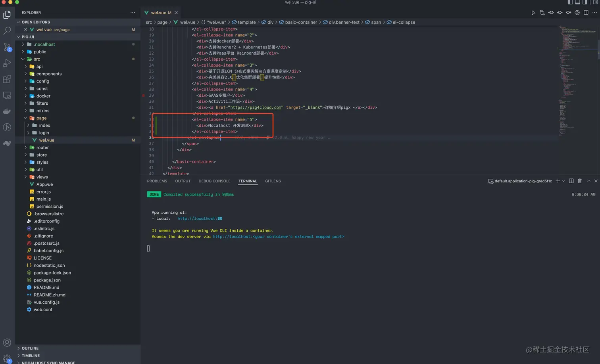Expand the TIMELINE section
This screenshot has height=364, width=600.
(x=78, y=356)
